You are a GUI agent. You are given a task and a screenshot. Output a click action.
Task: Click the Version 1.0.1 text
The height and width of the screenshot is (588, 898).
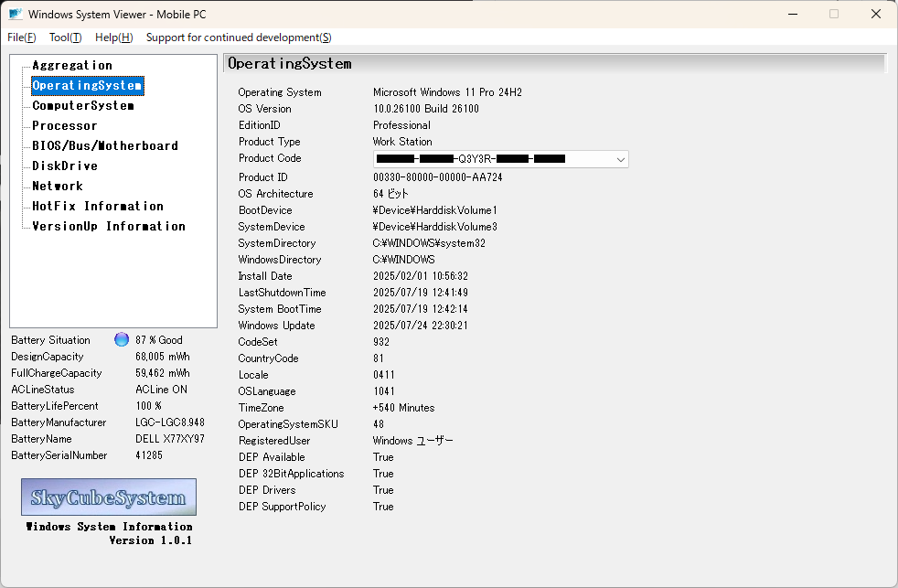click(x=150, y=540)
